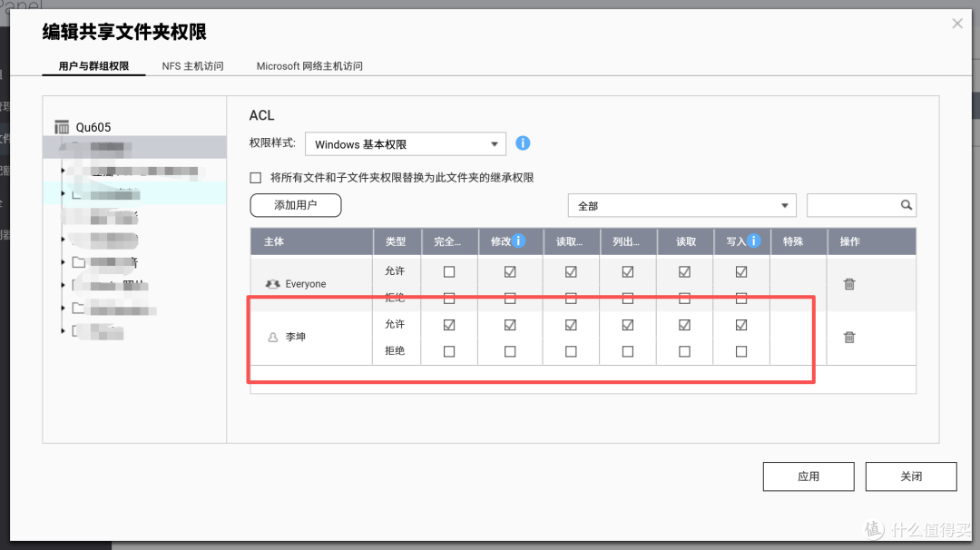This screenshot has height=550, width=980.
Task: Click the 允许 label in the 李坤 row
Action: (395, 324)
